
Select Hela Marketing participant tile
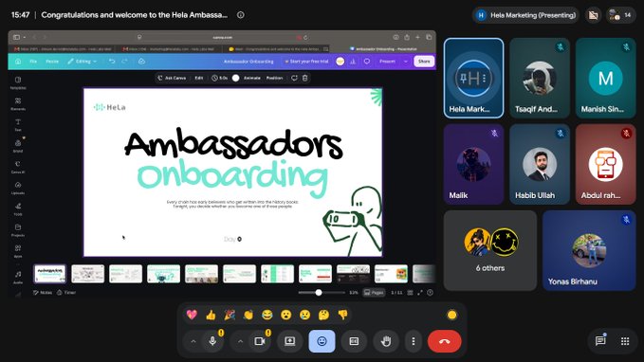point(473,78)
